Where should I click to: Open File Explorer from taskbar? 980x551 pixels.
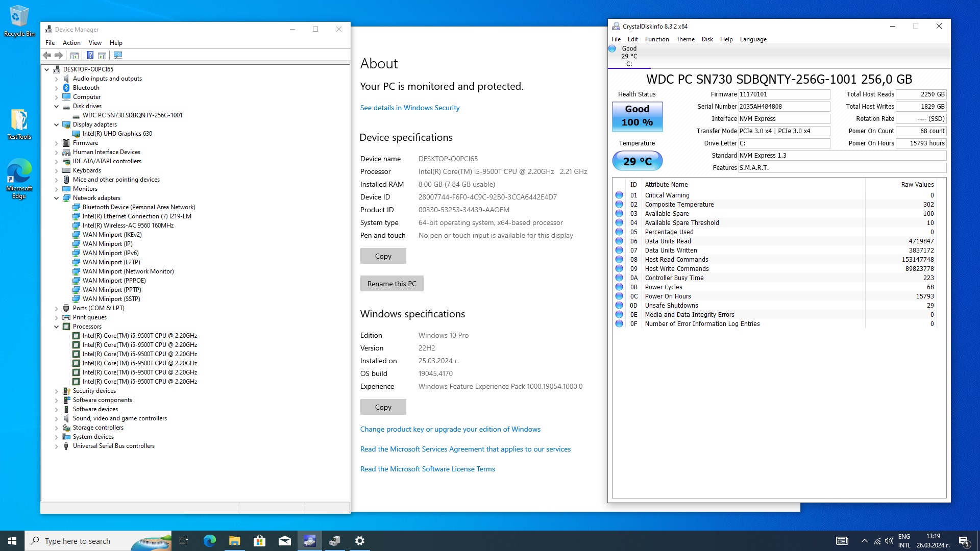pyautogui.click(x=234, y=541)
